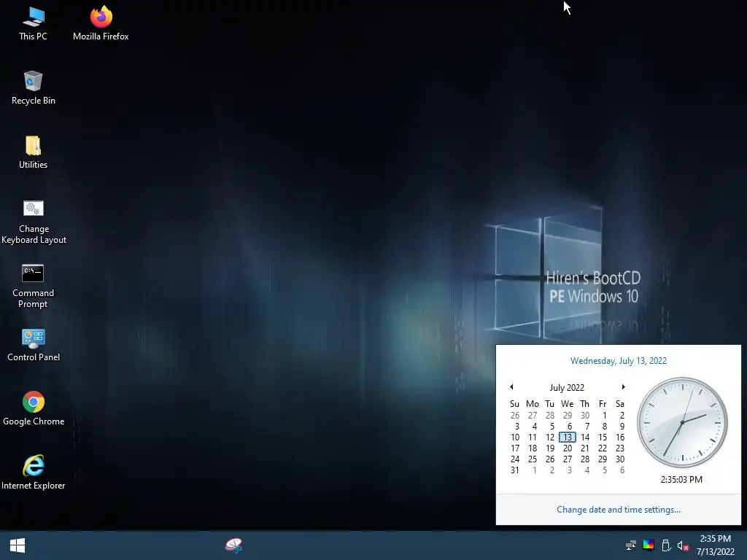The image size is (747, 560).
Task: Select July 23 in the calendar
Action: click(x=620, y=448)
